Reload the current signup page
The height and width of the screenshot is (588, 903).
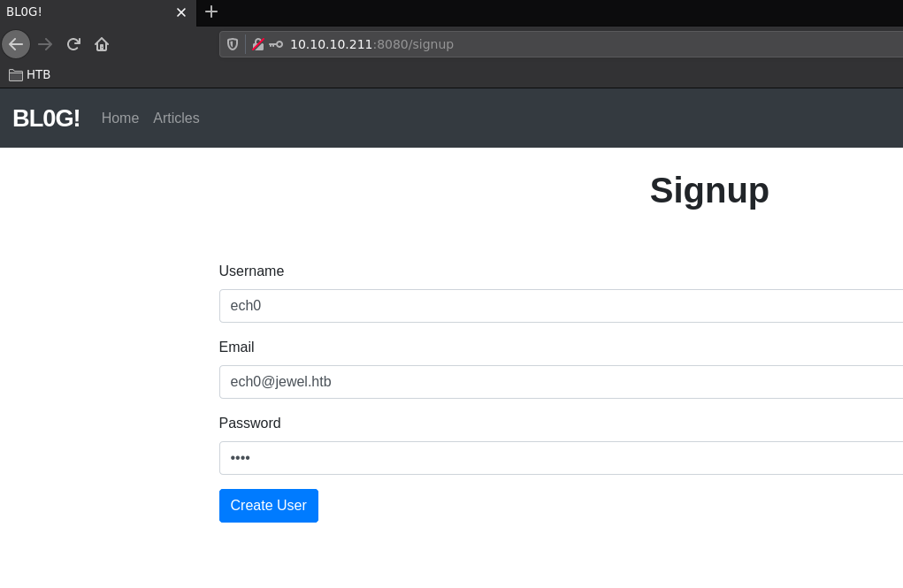pyautogui.click(x=73, y=44)
